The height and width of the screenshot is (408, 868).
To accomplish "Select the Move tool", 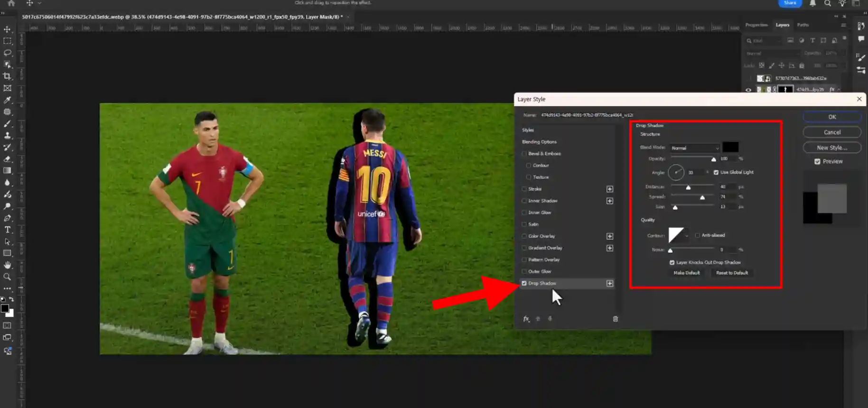I will (8, 29).
